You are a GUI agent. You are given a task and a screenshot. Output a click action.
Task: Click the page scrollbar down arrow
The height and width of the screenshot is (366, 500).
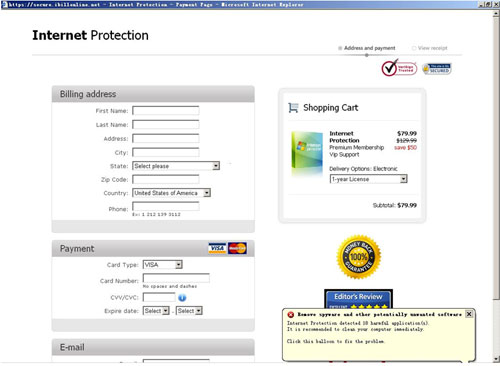[x=496, y=359]
